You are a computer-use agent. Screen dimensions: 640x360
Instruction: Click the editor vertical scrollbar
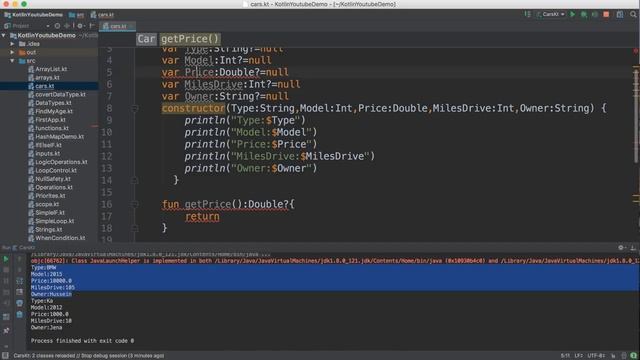(636, 116)
